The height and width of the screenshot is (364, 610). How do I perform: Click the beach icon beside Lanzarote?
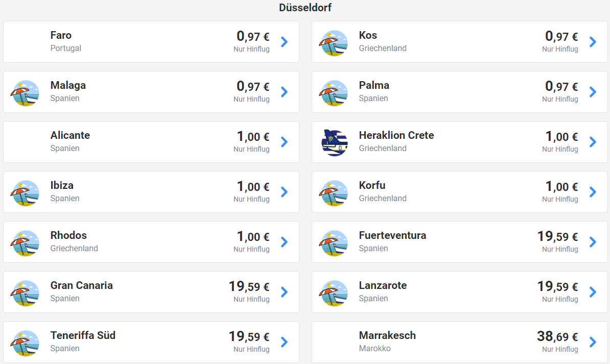coord(333,293)
